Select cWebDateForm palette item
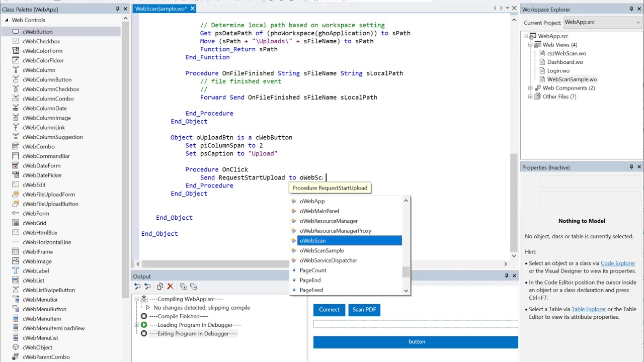Viewport: 644px width, 362px height. pos(41,165)
